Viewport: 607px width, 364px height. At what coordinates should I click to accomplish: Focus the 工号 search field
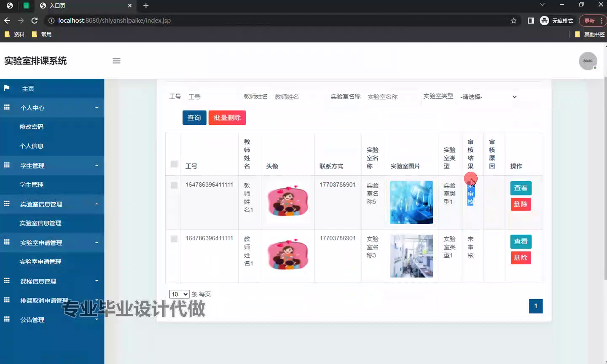pyautogui.click(x=211, y=96)
